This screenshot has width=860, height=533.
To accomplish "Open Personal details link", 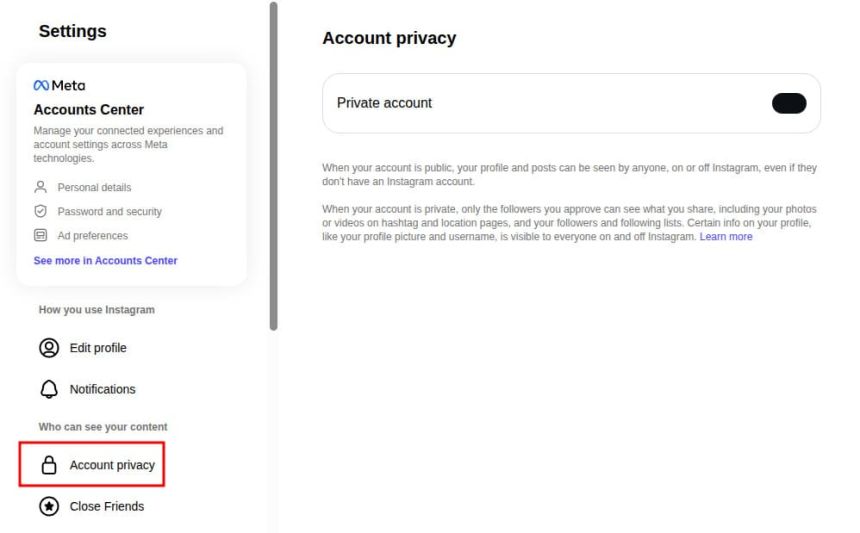I will 94,187.
